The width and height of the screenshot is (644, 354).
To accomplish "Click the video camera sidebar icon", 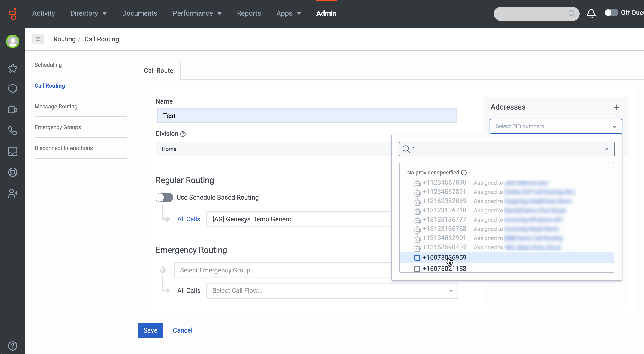I will tap(12, 110).
